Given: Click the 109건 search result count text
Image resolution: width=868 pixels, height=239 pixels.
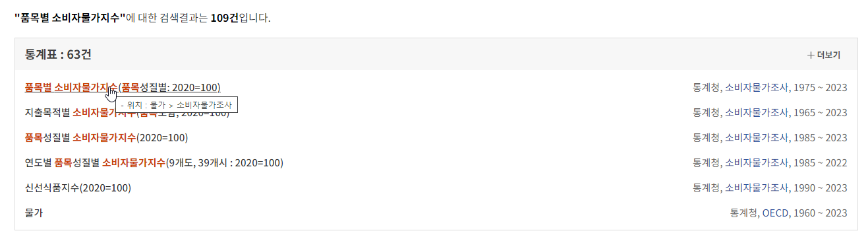Looking at the screenshot, I should point(225,17).
